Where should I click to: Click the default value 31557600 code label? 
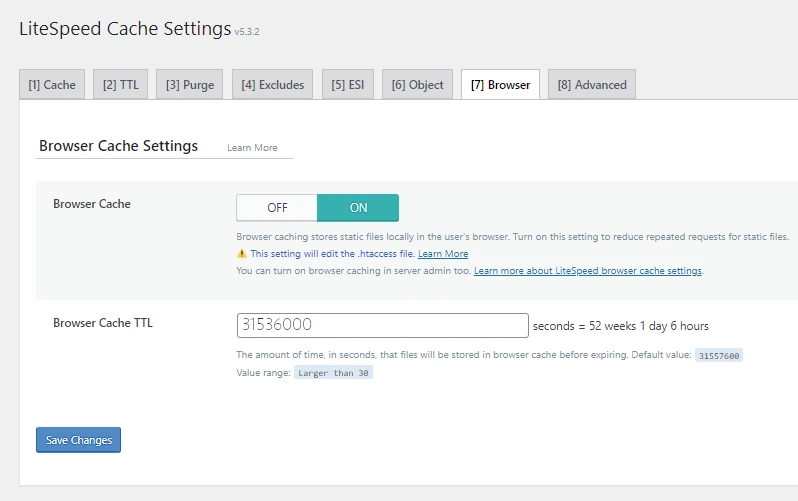(719, 355)
